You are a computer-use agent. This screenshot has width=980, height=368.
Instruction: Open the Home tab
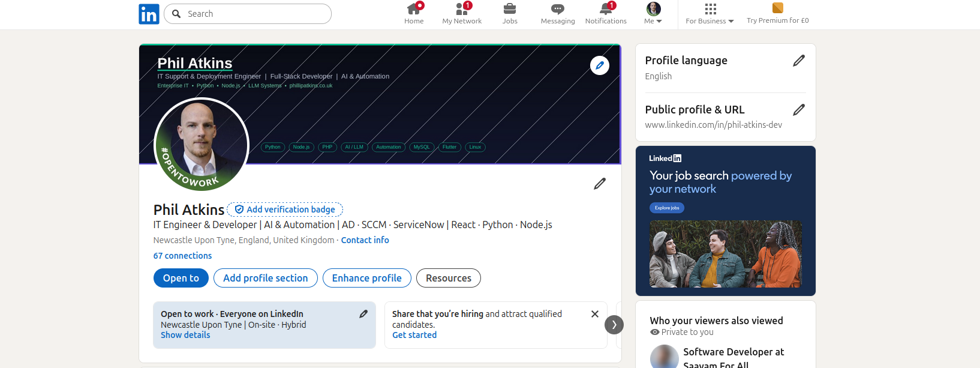(414, 14)
